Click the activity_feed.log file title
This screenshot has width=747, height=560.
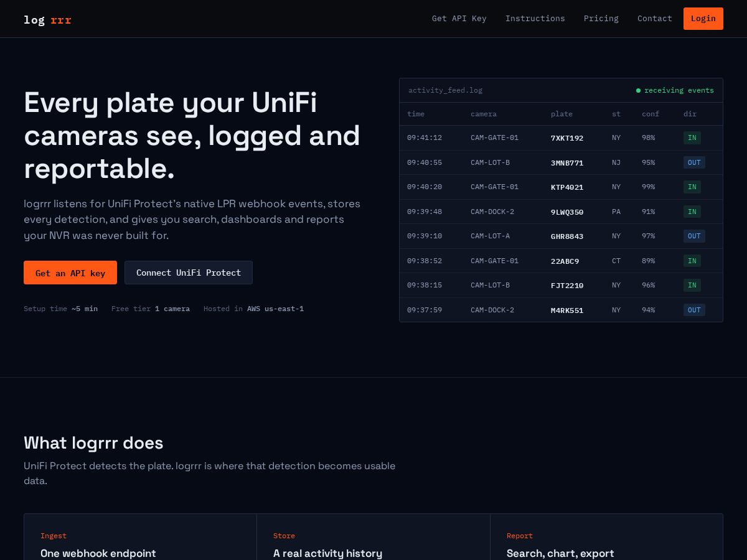(x=445, y=90)
